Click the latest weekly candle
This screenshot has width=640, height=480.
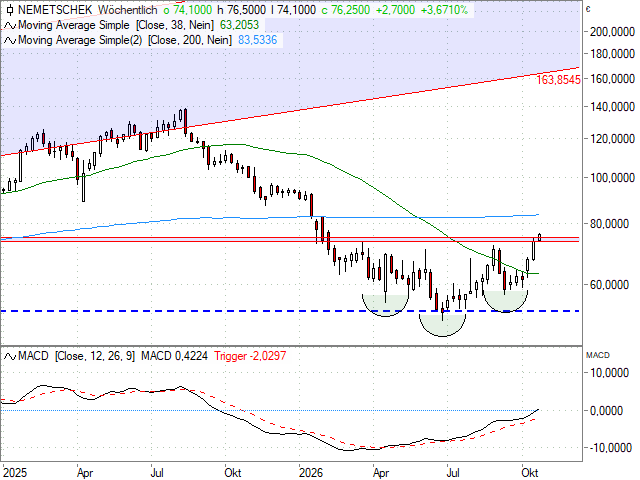tap(540, 237)
